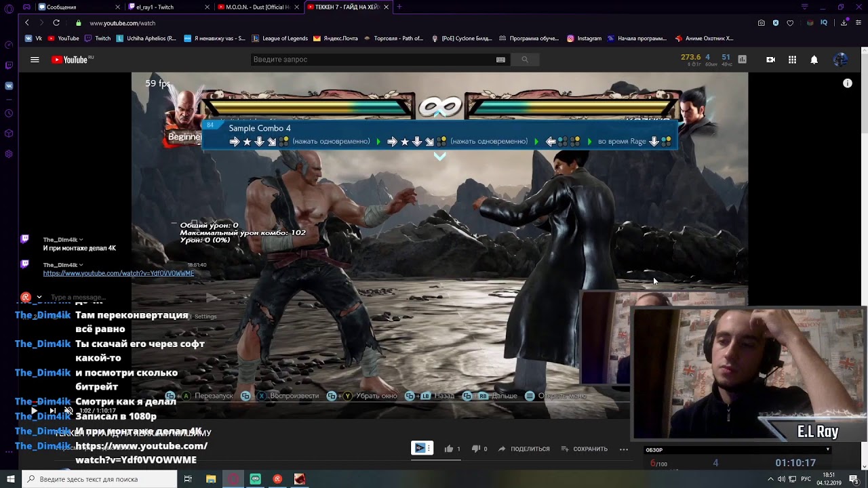Open the Instagram bookmark

pos(585,39)
